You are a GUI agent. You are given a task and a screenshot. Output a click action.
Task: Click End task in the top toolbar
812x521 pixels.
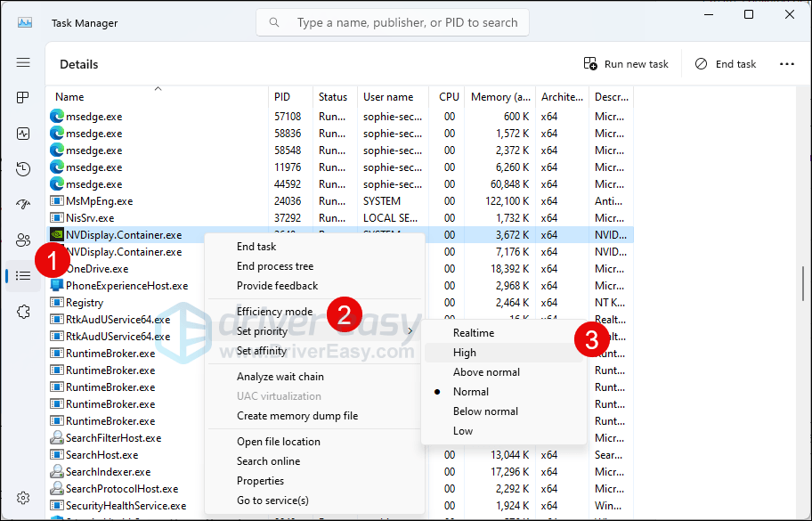point(726,64)
